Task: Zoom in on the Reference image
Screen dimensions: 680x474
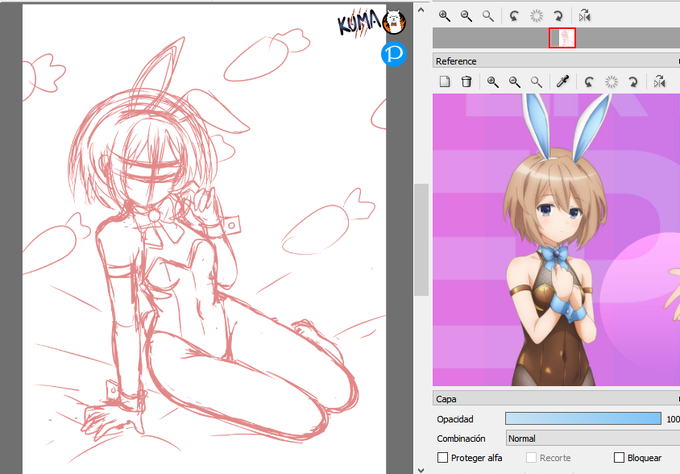Action: tap(493, 82)
